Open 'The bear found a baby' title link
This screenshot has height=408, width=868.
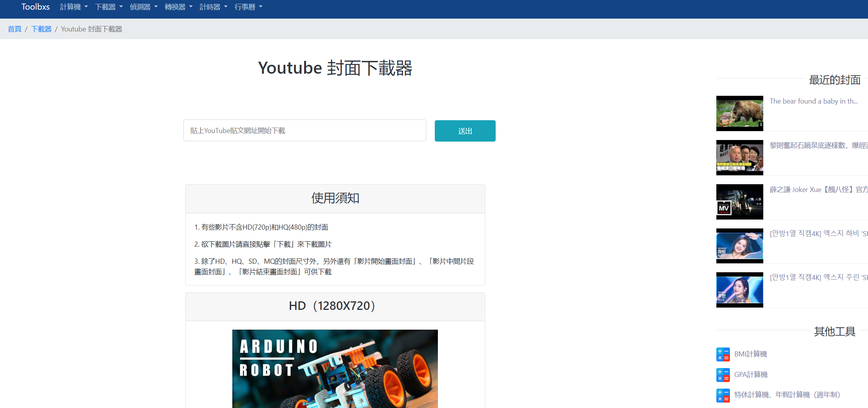point(814,101)
